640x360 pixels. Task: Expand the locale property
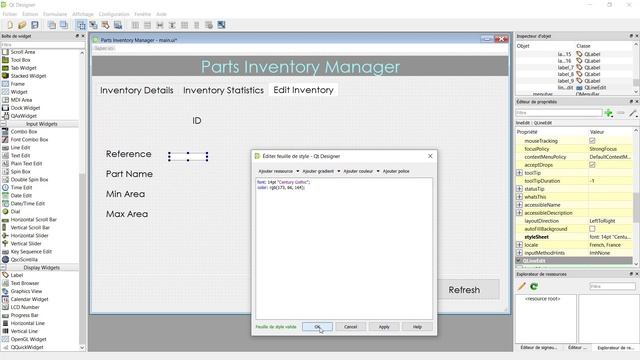pos(519,245)
